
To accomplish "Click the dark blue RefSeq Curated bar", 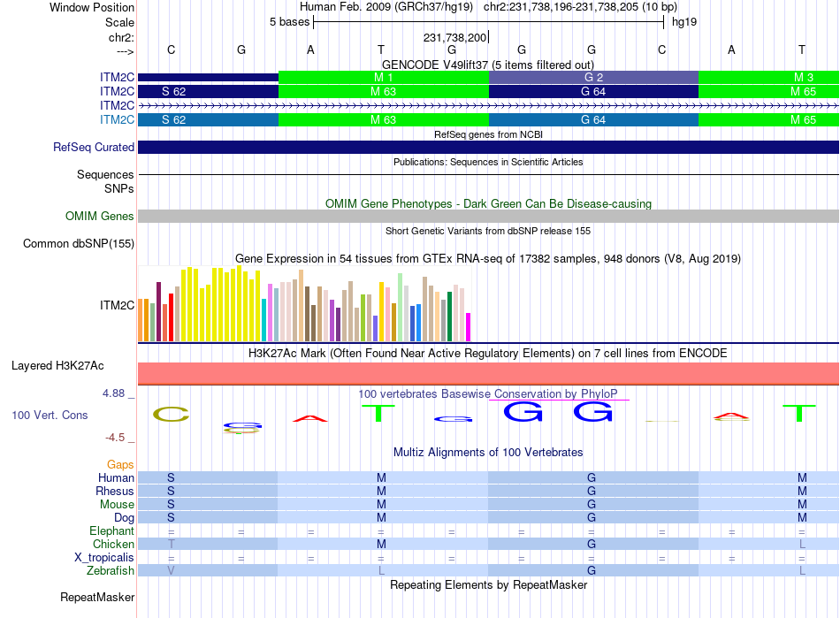I will tap(489, 148).
